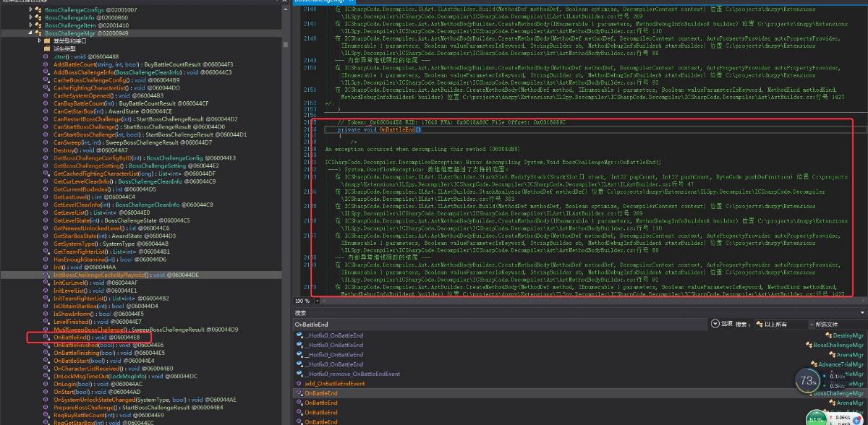Select CanGetStarBox(int) method
This screenshot has height=425, width=868.
pos(113,111)
